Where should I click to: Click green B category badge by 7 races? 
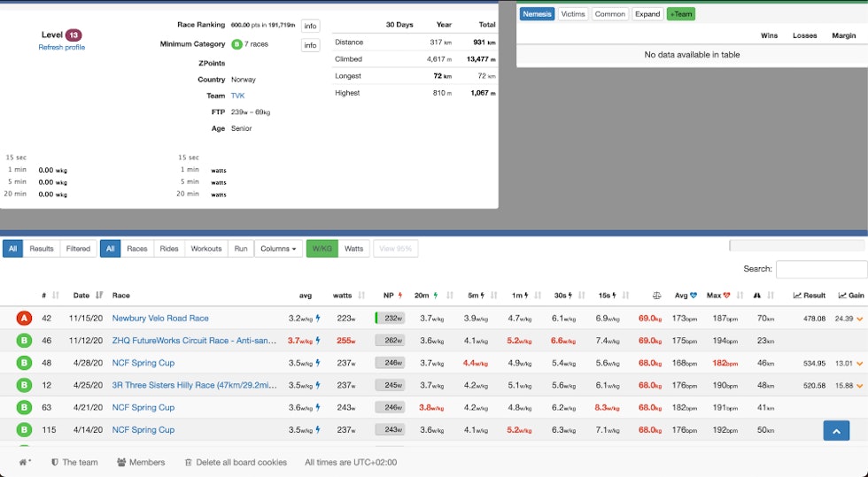tap(237, 44)
